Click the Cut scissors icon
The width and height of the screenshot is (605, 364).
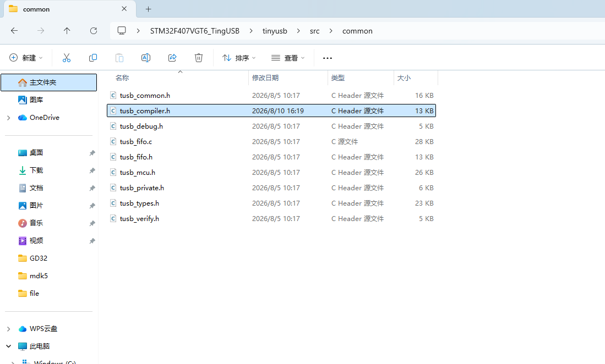click(67, 58)
